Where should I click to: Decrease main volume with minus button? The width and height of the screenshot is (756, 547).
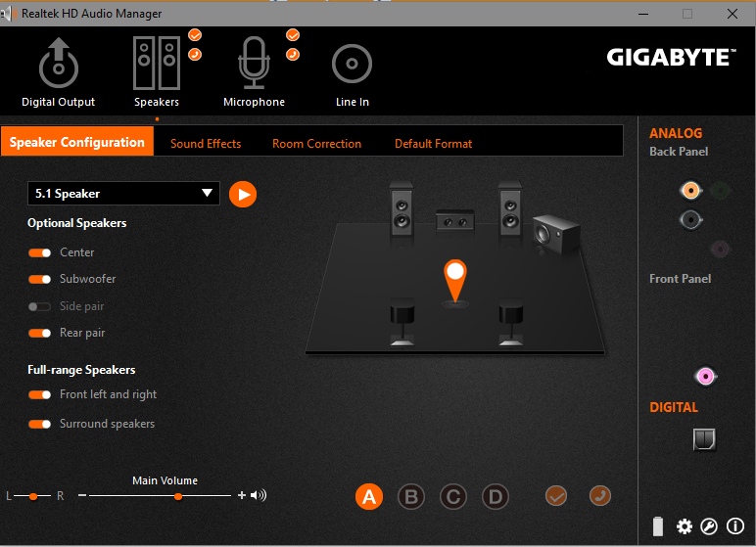coord(82,495)
